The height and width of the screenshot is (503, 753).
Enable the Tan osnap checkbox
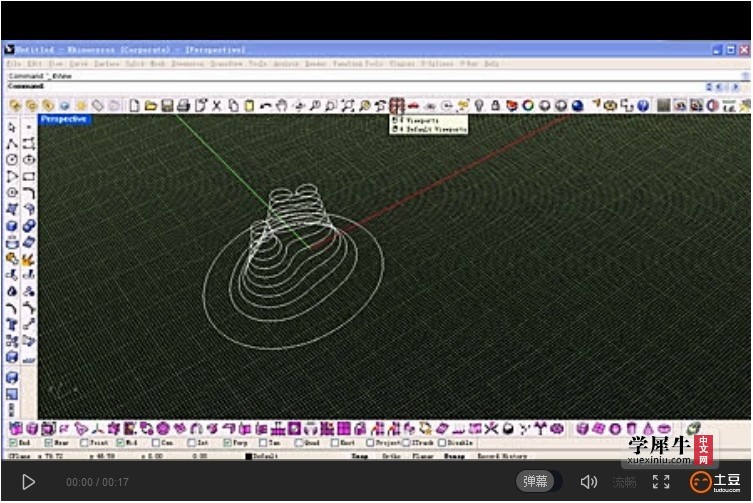pos(263,442)
